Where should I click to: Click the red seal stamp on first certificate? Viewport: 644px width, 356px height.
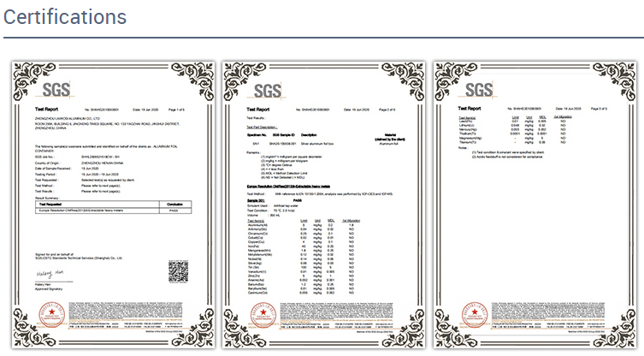coord(52,314)
